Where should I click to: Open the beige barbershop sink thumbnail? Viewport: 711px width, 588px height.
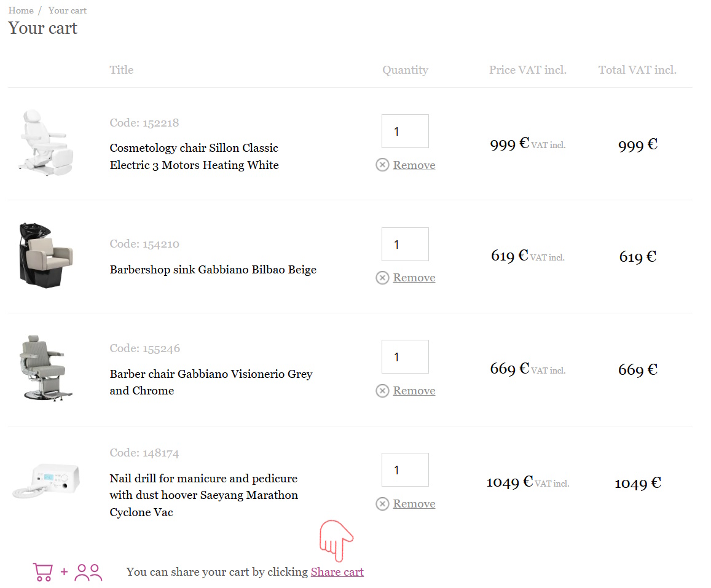[46, 254]
